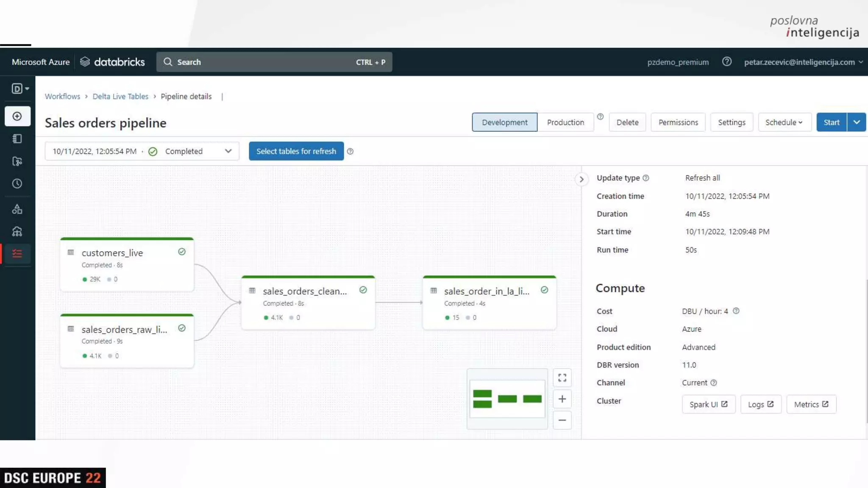The image size is (868, 488).
Task: Open Workspace notebook icon in sidebar
Action: [17, 139]
